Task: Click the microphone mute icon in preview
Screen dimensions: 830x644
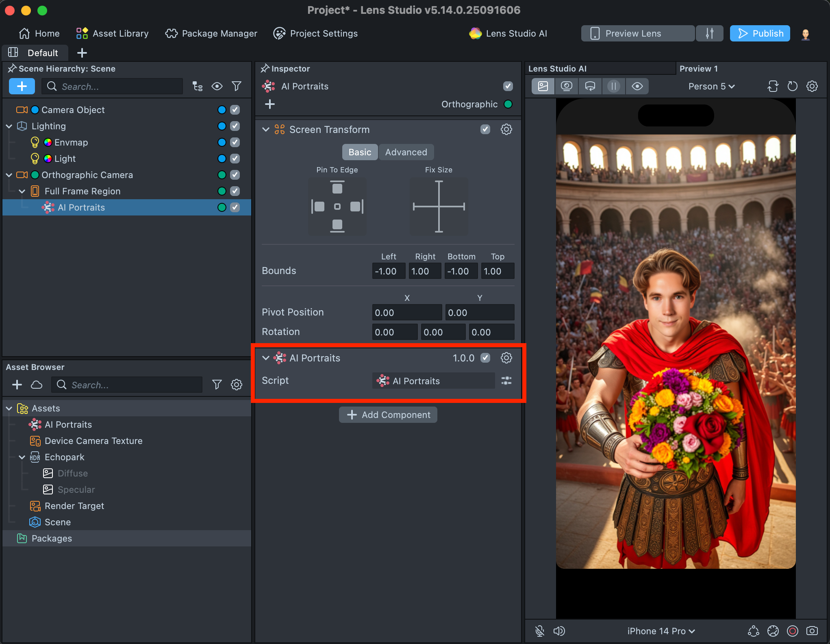Action: click(539, 631)
